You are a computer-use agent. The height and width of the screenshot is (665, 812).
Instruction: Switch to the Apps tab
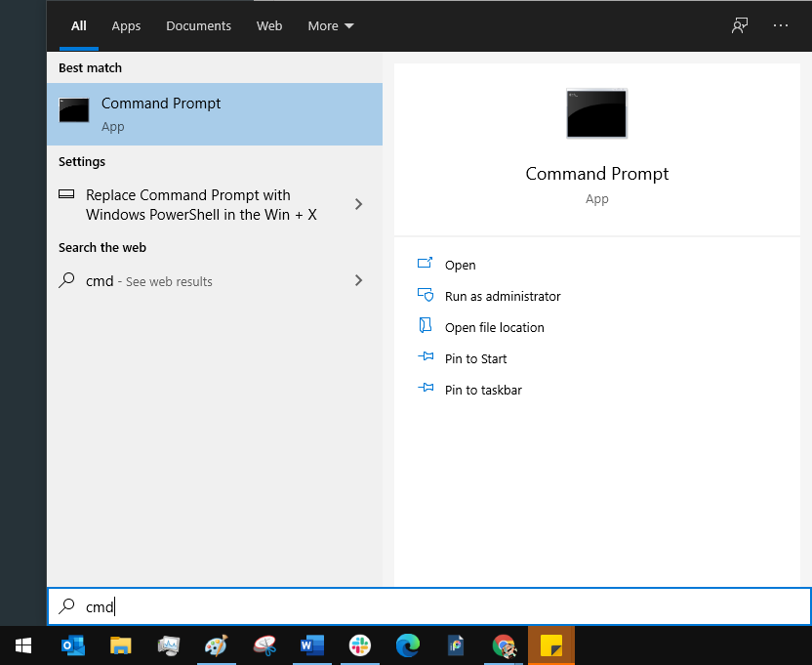point(126,26)
